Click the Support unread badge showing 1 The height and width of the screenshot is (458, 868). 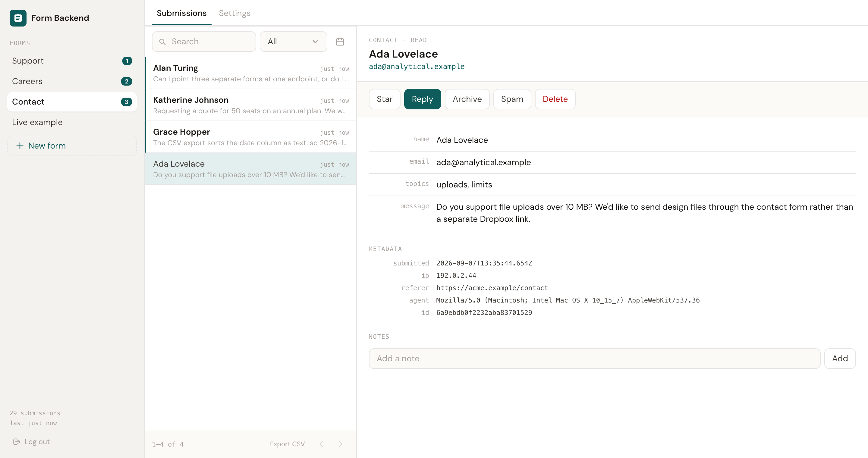[x=127, y=61]
